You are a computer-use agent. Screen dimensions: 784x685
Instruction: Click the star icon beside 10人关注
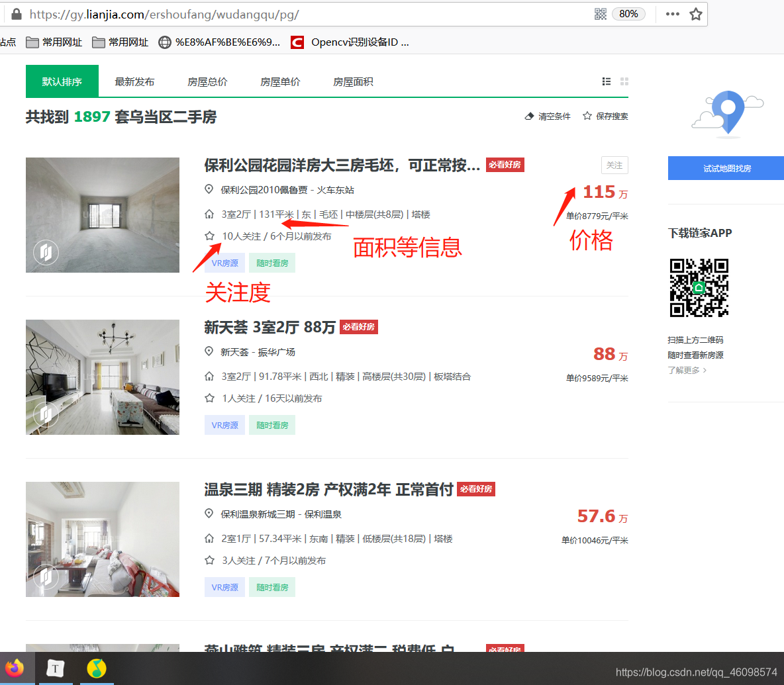click(209, 236)
